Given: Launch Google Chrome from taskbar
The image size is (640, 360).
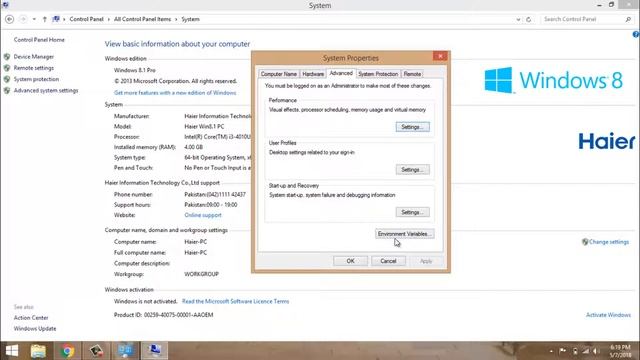Looking at the screenshot, I should coord(67,351).
